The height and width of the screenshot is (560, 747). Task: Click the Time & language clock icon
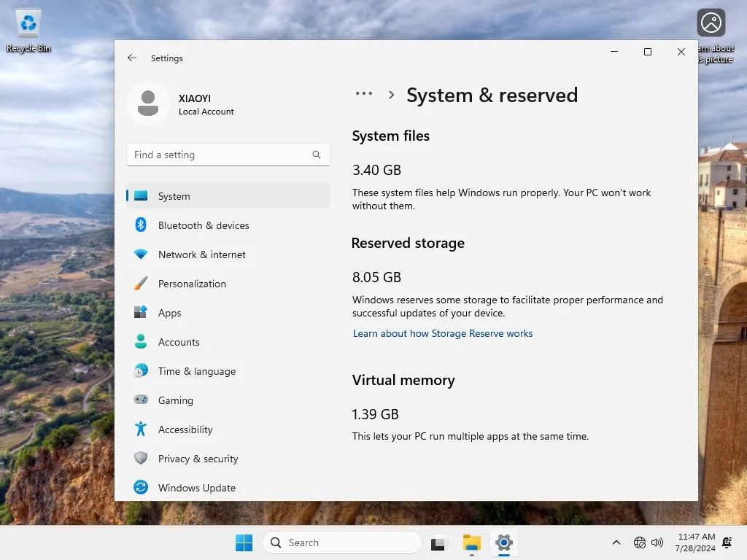pos(141,370)
